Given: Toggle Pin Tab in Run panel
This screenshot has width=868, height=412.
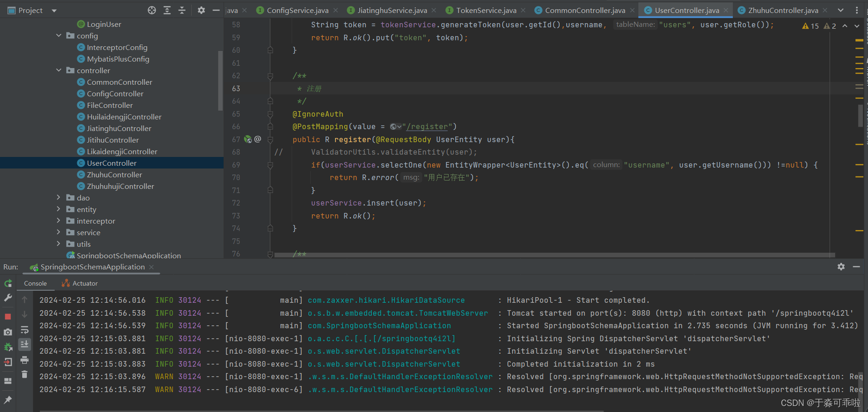Looking at the screenshot, I should click(8, 400).
